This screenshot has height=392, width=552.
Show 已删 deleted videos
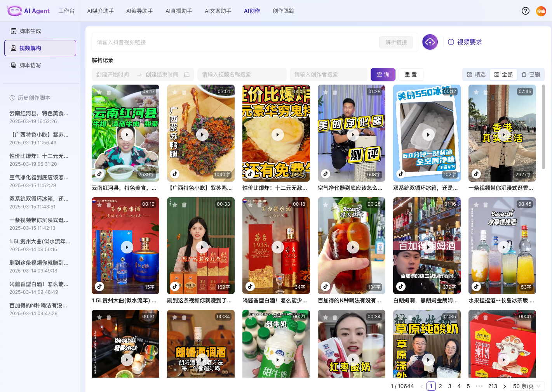click(x=531, y=75)
